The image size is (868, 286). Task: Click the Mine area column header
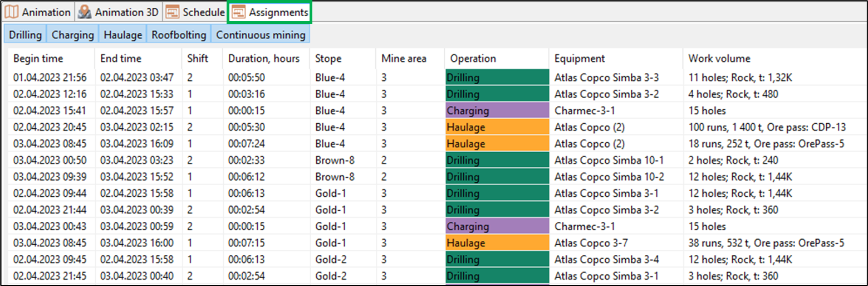404,59
